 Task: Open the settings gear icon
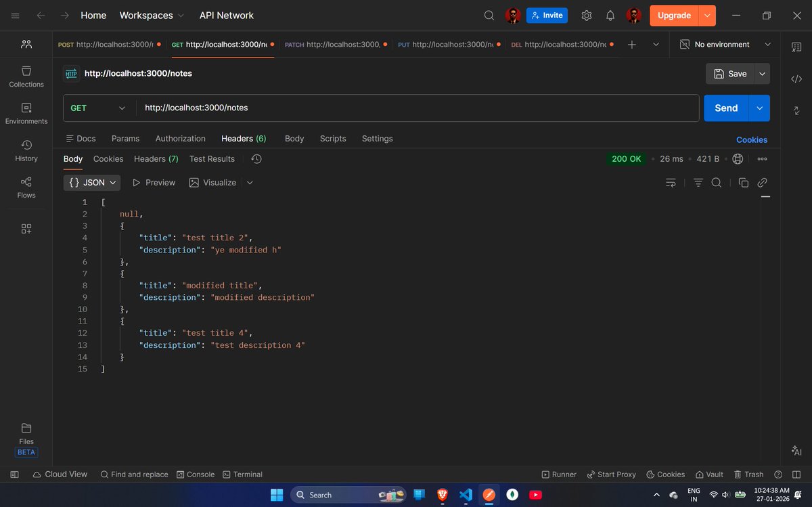point(587,15)
